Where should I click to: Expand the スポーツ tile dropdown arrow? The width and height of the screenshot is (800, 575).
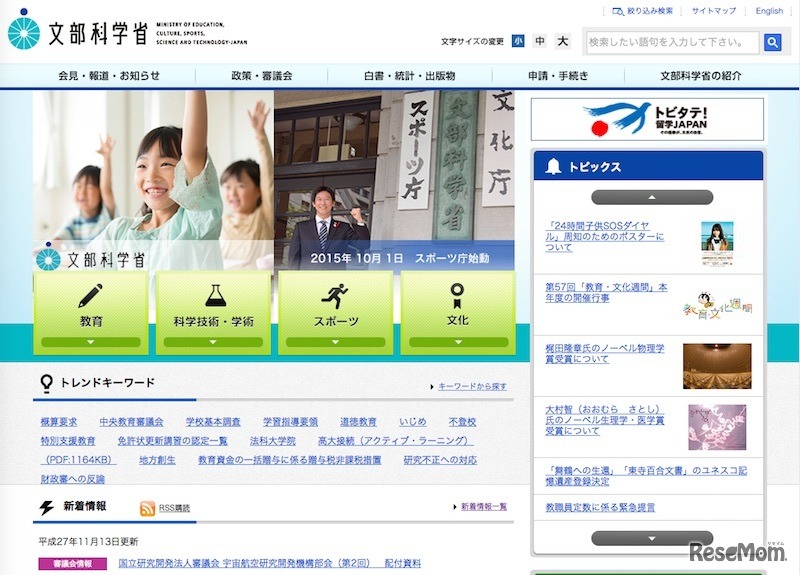click(336, 342)
